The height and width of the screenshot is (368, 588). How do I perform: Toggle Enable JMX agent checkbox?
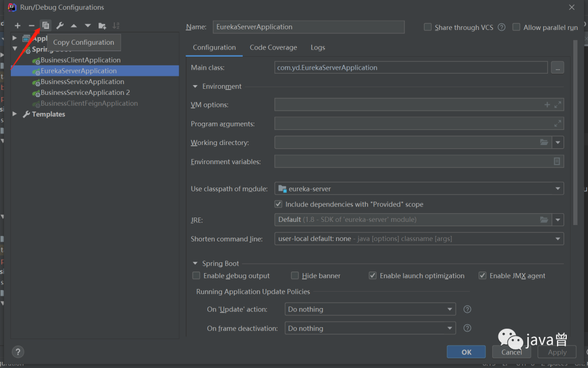(x=482, y=276)
